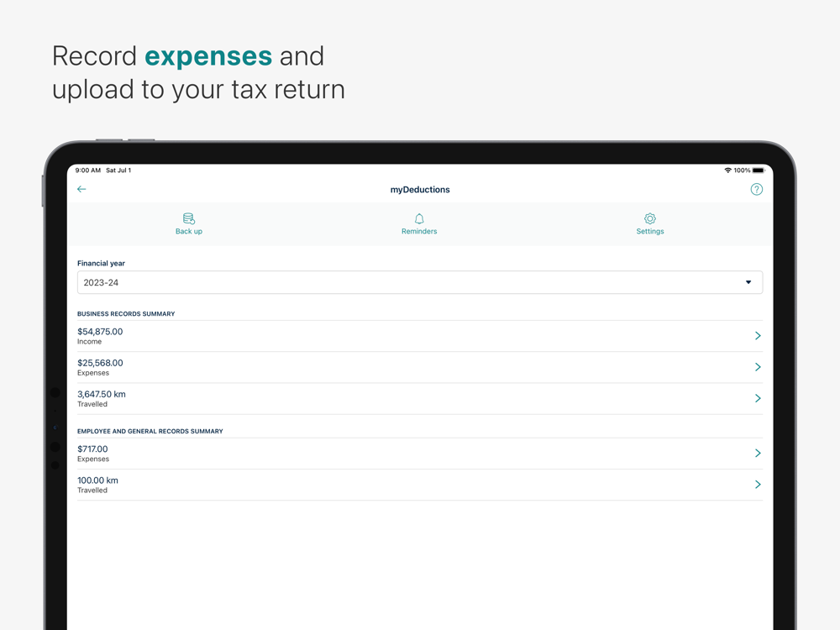Click the myDeductions title

[x=420, y=190]
